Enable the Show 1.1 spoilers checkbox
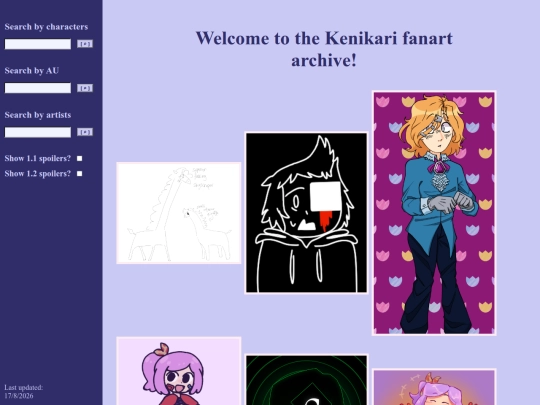 tap(80, 158)
